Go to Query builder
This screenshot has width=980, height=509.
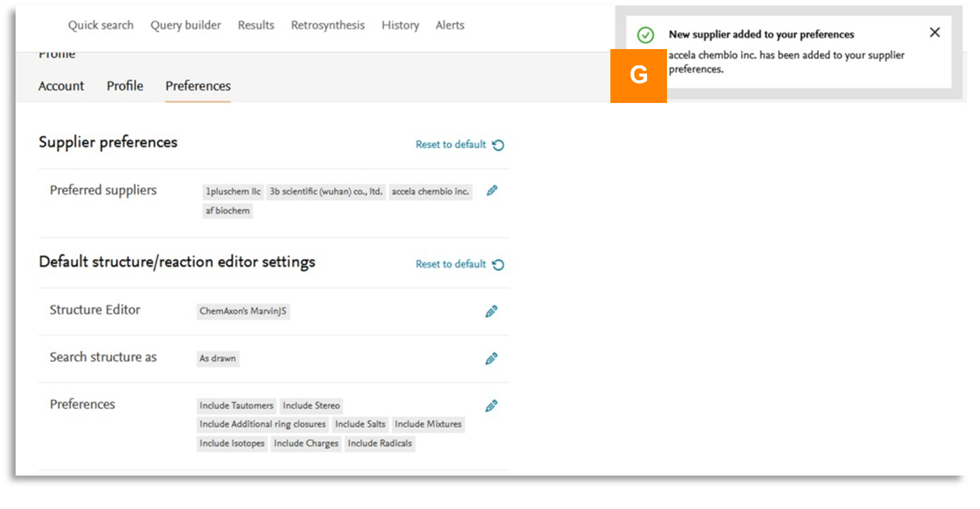point(185,25)
